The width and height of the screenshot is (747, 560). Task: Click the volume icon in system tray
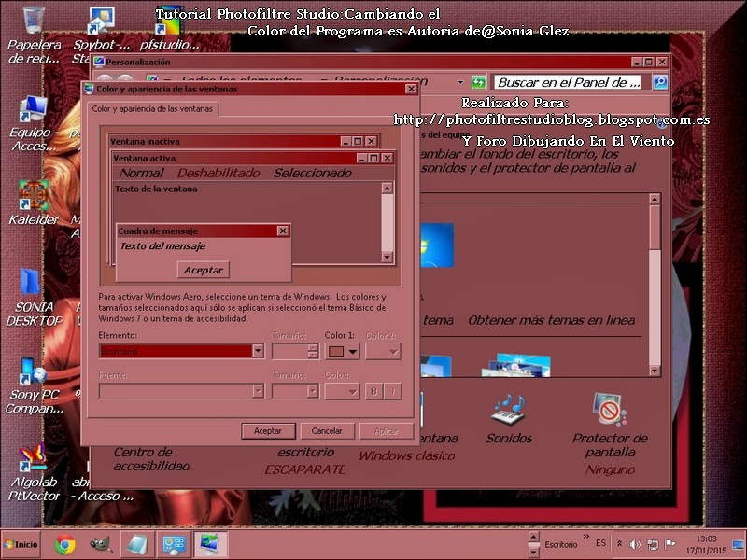click(x=635, y=544)
